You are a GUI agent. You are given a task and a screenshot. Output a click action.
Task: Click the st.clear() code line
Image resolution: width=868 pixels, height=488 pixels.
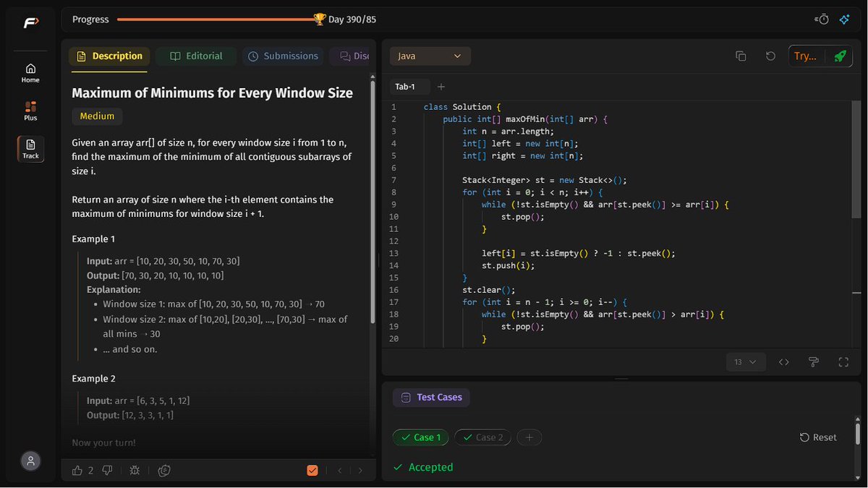pyautogui.click(x=488, y=290)
